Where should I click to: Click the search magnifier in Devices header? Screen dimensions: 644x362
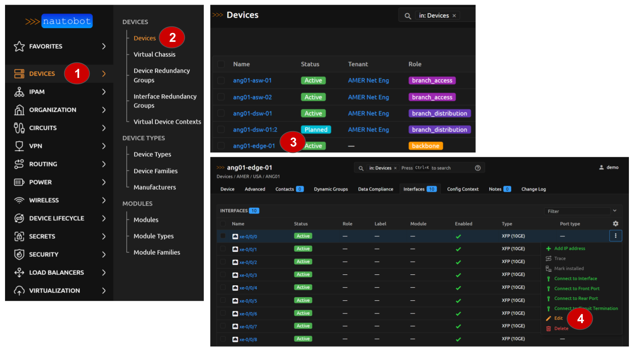[408, 16]
